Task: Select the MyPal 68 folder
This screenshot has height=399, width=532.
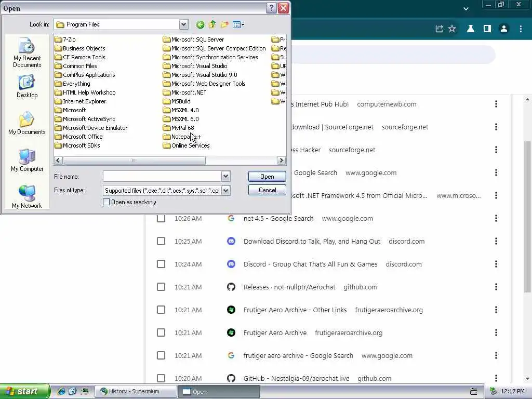Action: [x=179, y=128]
